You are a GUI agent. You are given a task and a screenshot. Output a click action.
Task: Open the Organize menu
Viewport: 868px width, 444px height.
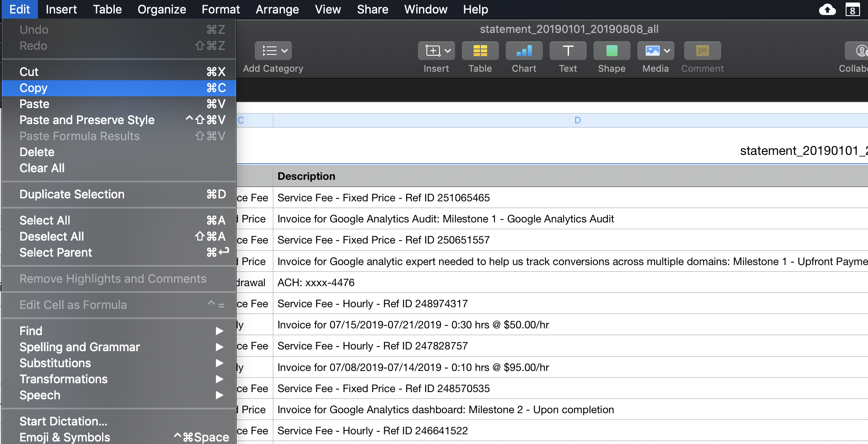click(162, 9)
